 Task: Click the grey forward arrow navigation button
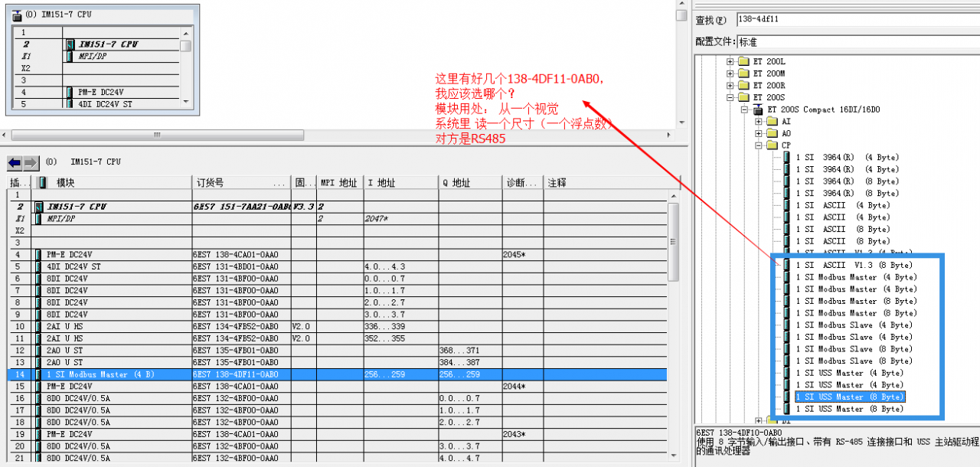pos(31,162)
